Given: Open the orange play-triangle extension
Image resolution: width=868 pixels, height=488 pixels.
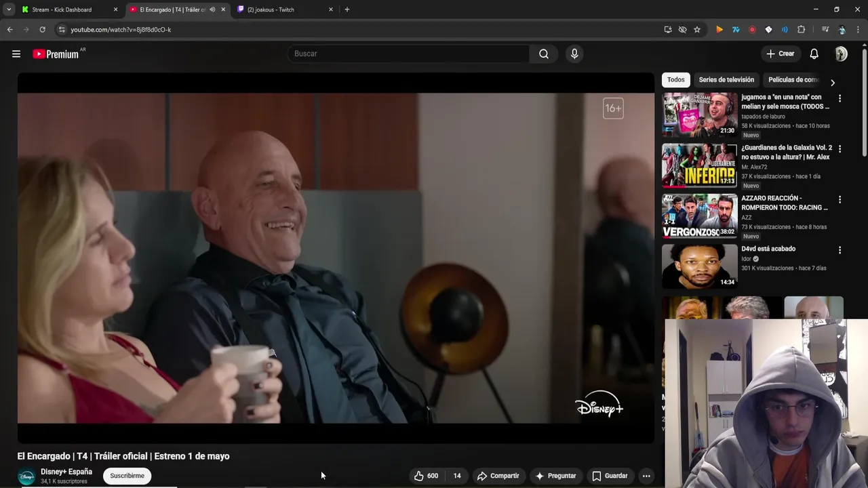Looking at the screenshot, I should point(719,30).
